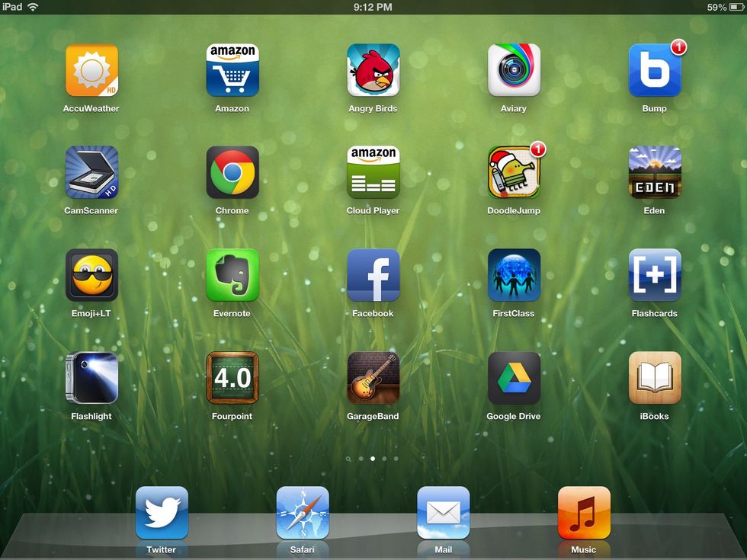Launch the DoodleJump game
The height and width of the screenshot is (560, 747).
(x=514, y=172)
